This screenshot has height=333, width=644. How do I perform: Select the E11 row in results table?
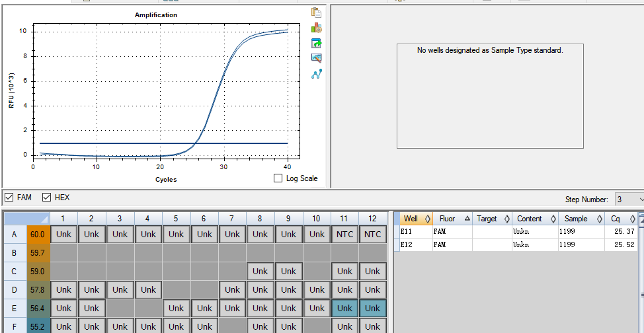516,232
